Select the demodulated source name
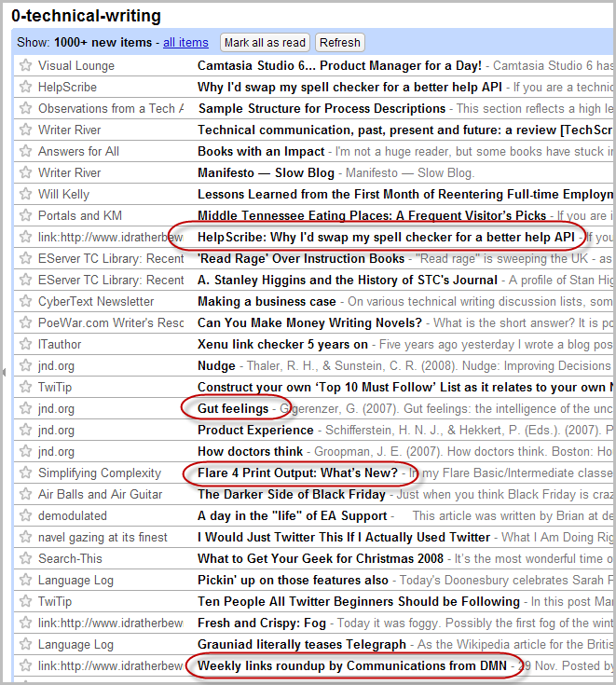The image size is (616, 685). point(73,515)
